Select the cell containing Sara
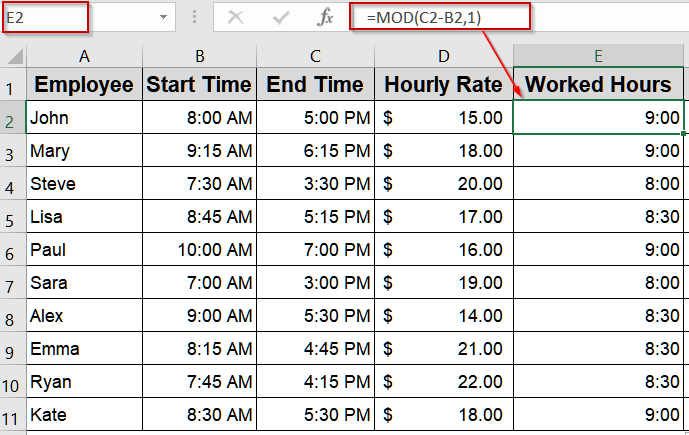 tap(84, 282)
